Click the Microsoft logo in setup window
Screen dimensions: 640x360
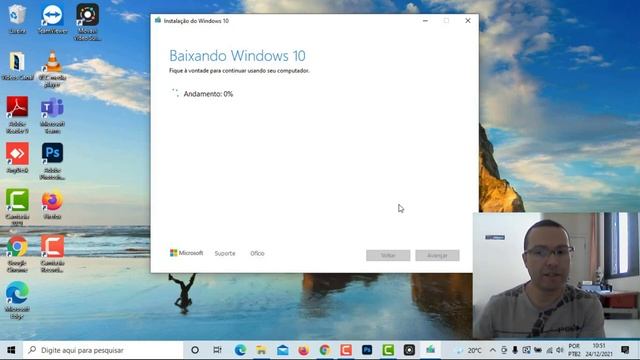tap(187, 253)
